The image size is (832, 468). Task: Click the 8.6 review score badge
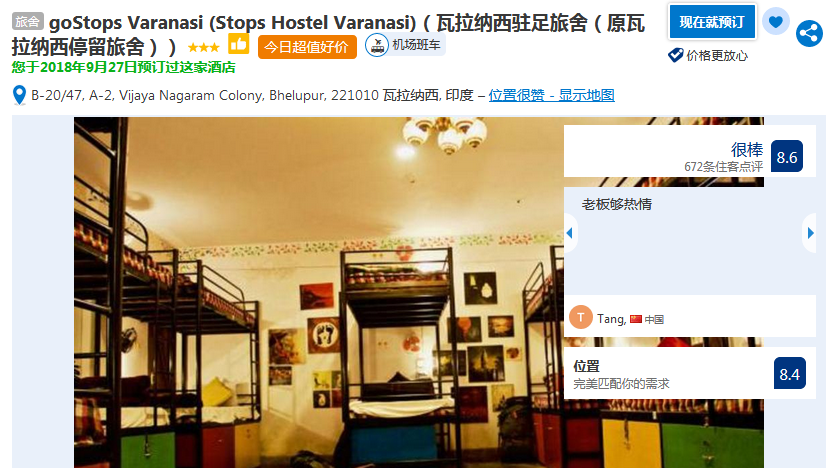[786, 157]
